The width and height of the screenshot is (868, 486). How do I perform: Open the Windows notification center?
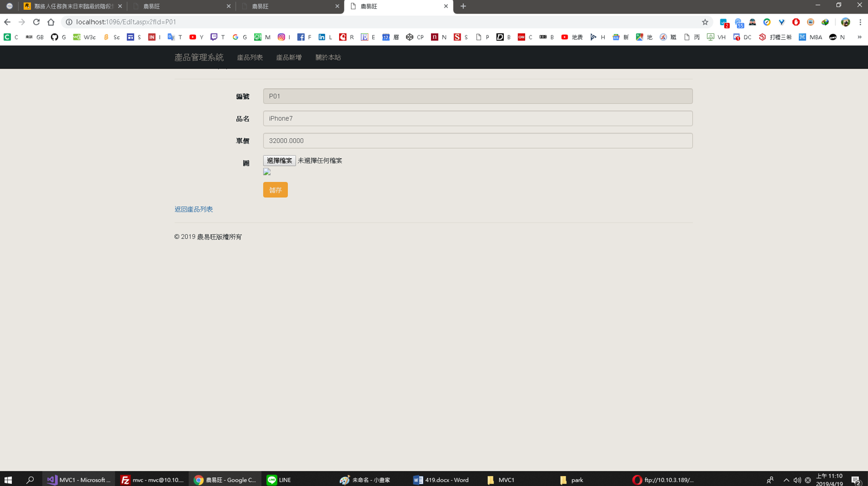(856, 480)
